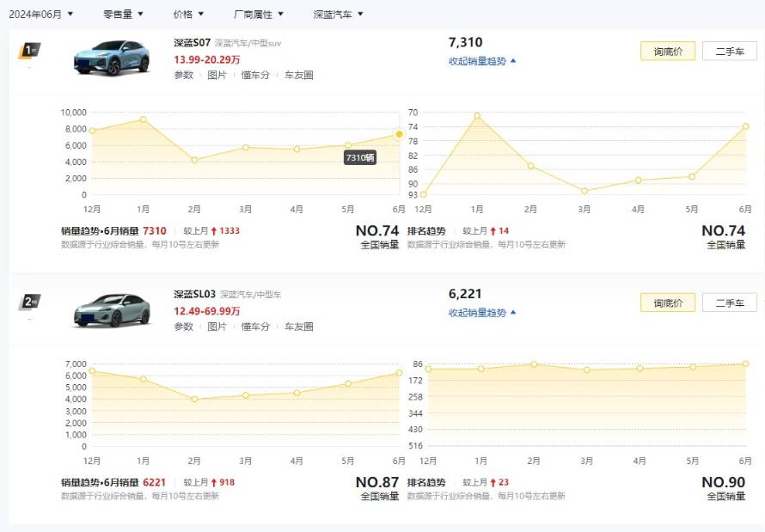Open 图片 link under 深蓝SL03
The height and width of the screenshot is (532, 765).
[217, 327]
